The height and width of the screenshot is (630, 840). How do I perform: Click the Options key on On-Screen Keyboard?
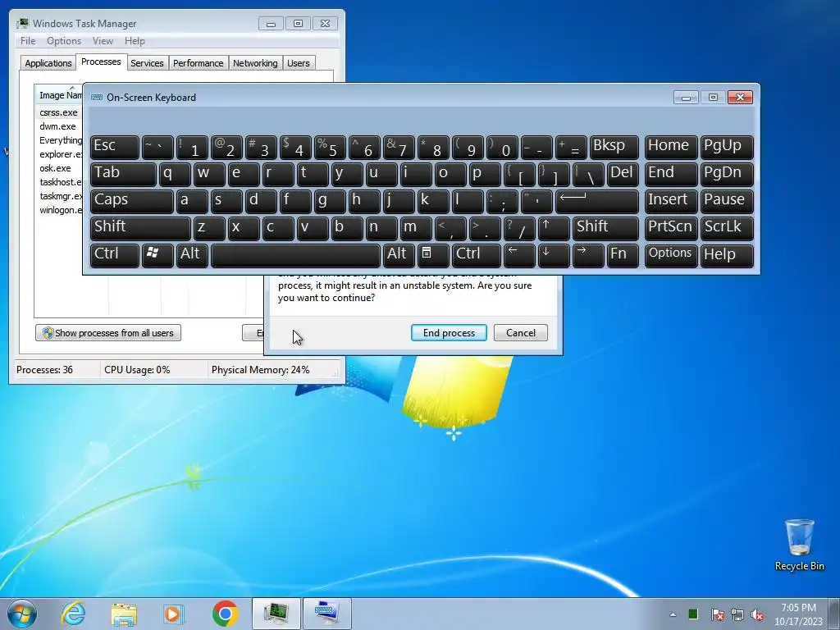pos(671,254)
